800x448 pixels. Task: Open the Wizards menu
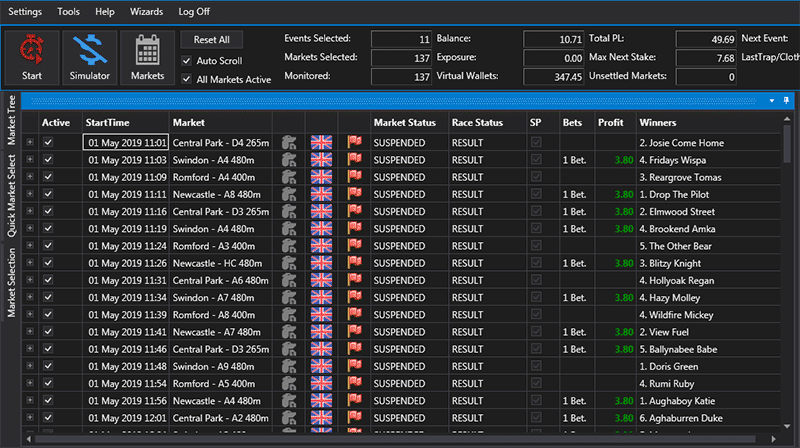(146, 12)
